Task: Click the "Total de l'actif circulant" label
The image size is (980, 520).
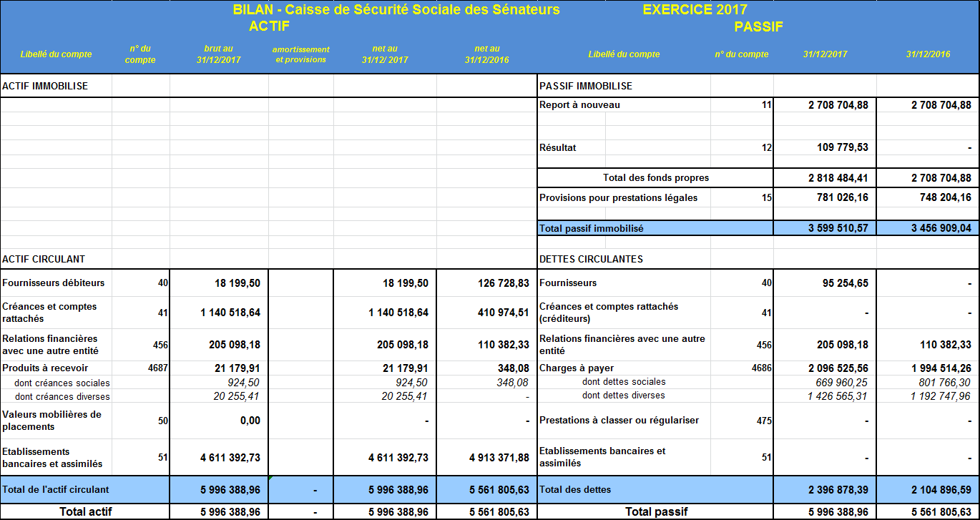Action: (x=56, y=490)
